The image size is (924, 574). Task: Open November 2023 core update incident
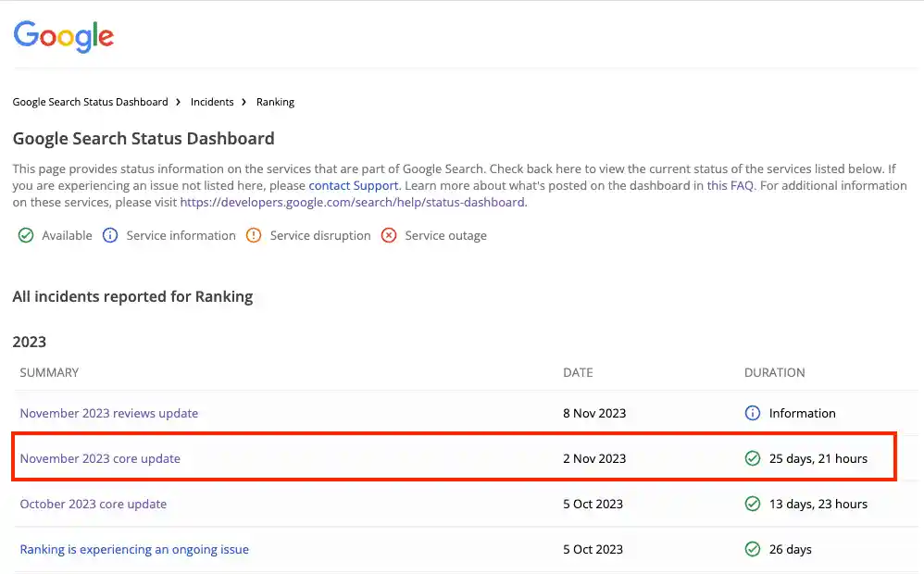[x=100, y=458]
